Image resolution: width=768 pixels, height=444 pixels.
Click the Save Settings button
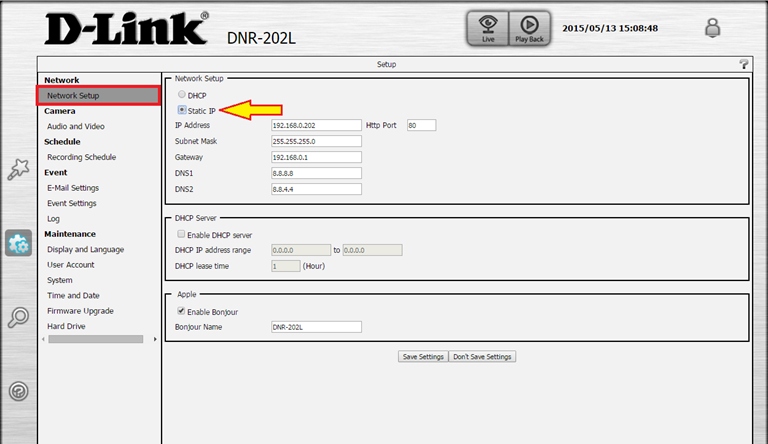click(x=422, y=357)
